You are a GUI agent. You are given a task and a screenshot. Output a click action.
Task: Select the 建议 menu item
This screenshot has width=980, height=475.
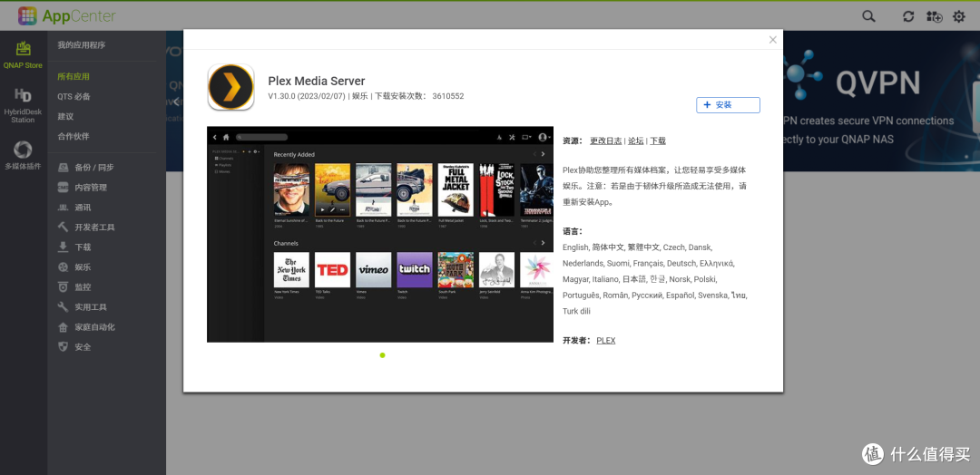[x=65, y=117]
